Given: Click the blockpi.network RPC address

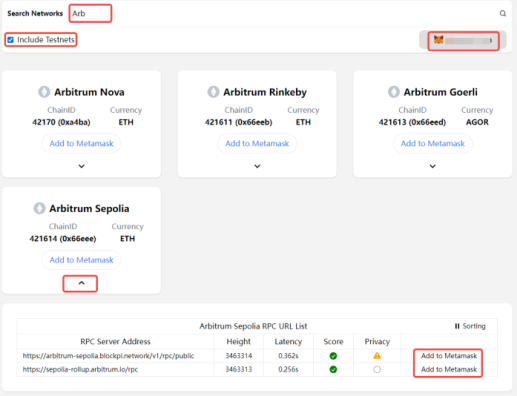Looking at the screenshot, I should coord(108,356).
